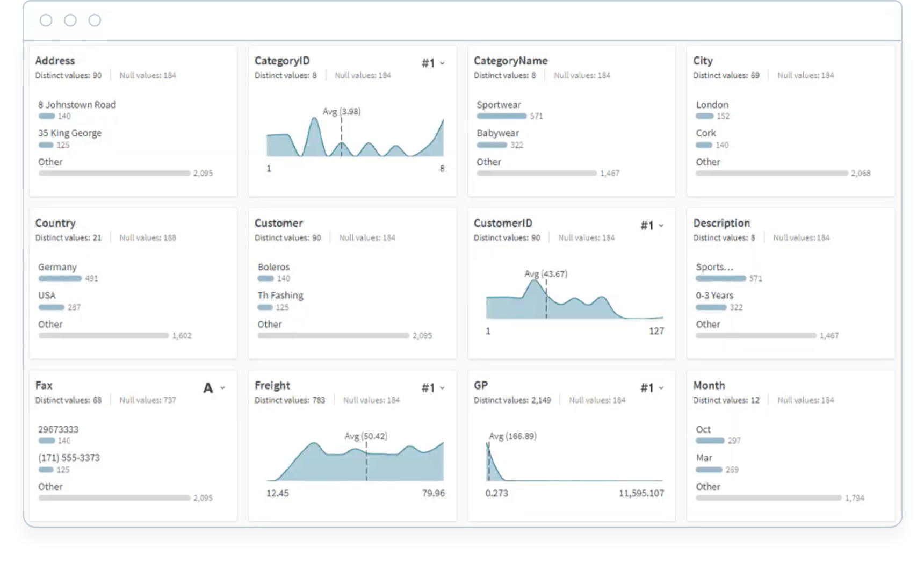Click the #1 icon in the Freight panel
Screen dimensions: 924x562
[x=428, y=387]
